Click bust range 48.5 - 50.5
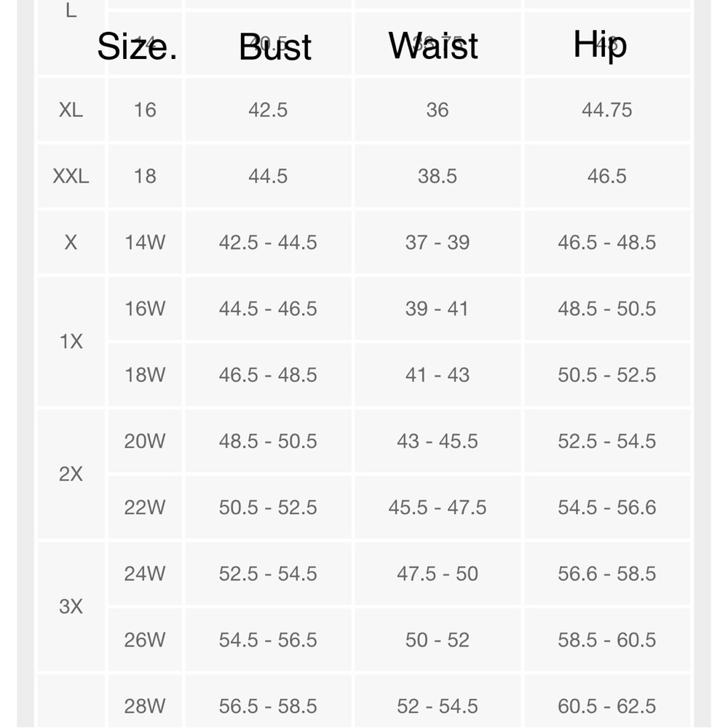This screenshot has width=728, height=728. 268,441
